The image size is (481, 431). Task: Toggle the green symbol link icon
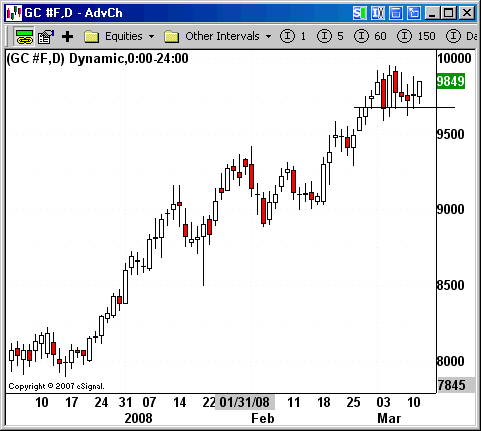pos(24,37)
